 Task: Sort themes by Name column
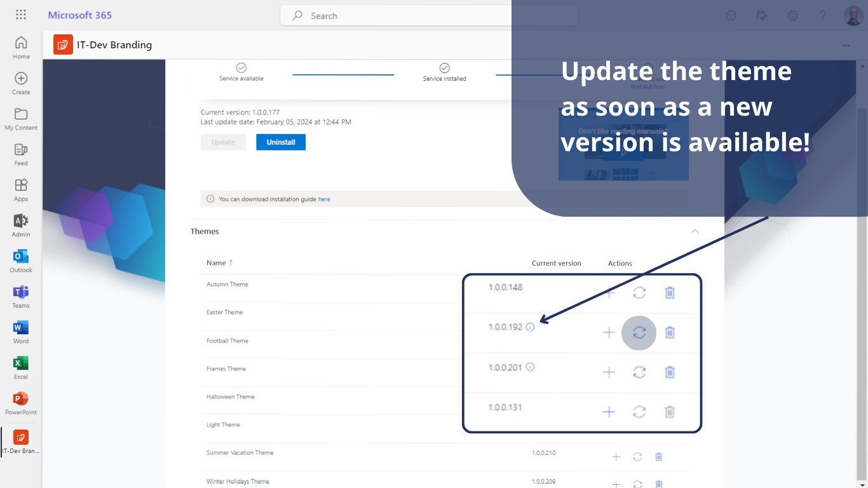click(x=220, y=262)
